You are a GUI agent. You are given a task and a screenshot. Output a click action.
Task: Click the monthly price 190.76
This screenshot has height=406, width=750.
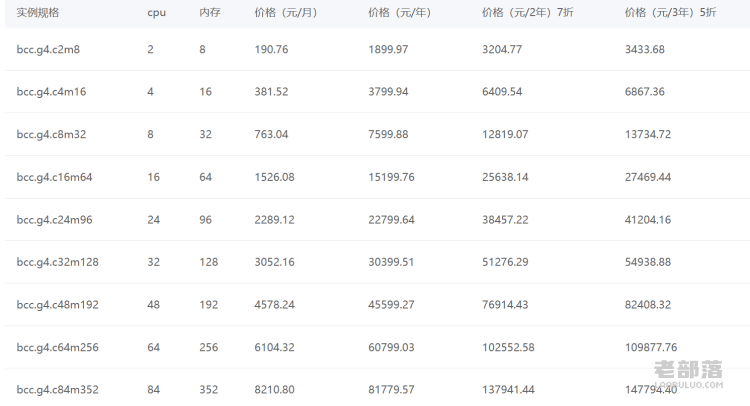[x=271, y=49]
